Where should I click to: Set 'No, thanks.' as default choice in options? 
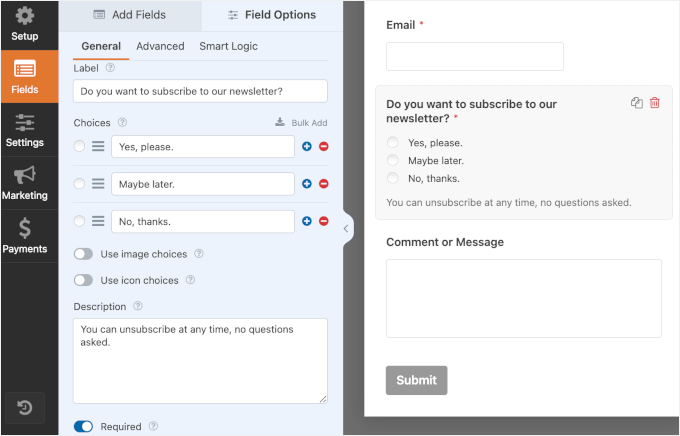(x=79, y=221)
